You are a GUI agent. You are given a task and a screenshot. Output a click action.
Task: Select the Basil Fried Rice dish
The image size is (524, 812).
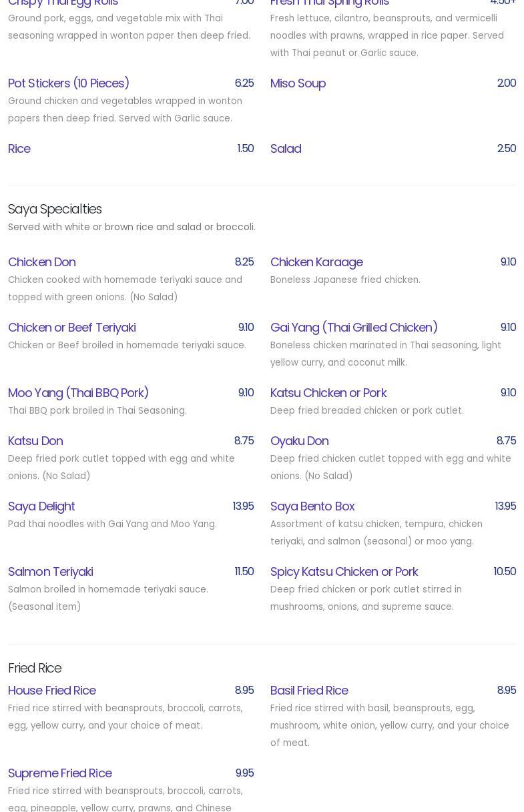309,691
